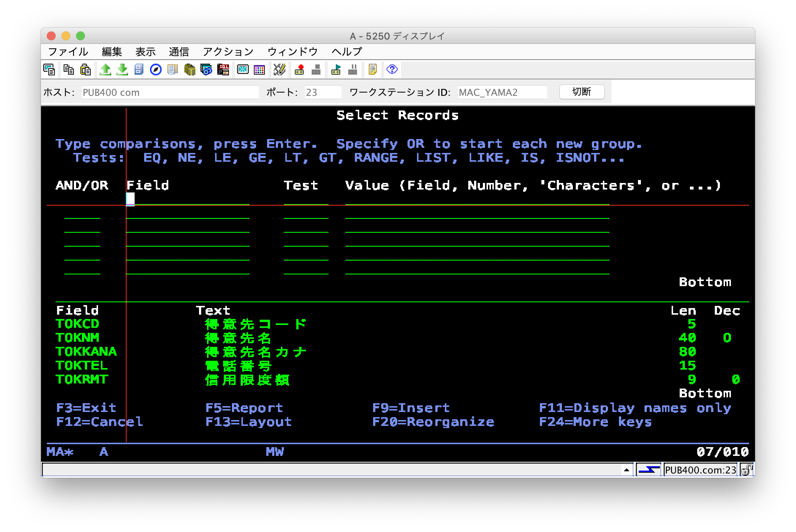Click the Paste clipboard icon
Screen dimensions: 796x532
(85, 70)
